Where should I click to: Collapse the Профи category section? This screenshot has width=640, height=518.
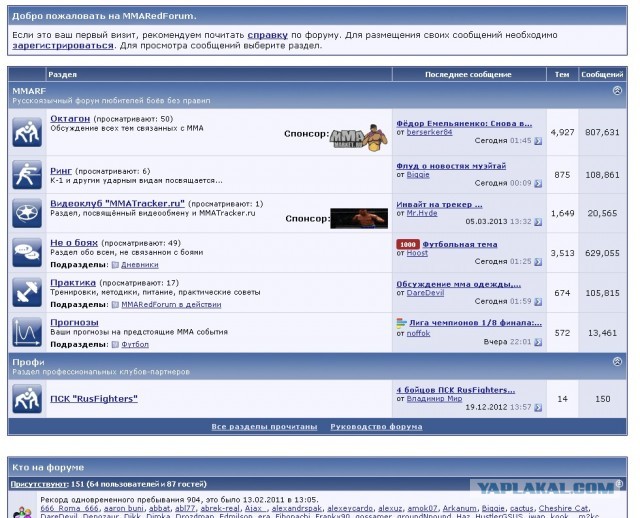click(x=617, y=360)
